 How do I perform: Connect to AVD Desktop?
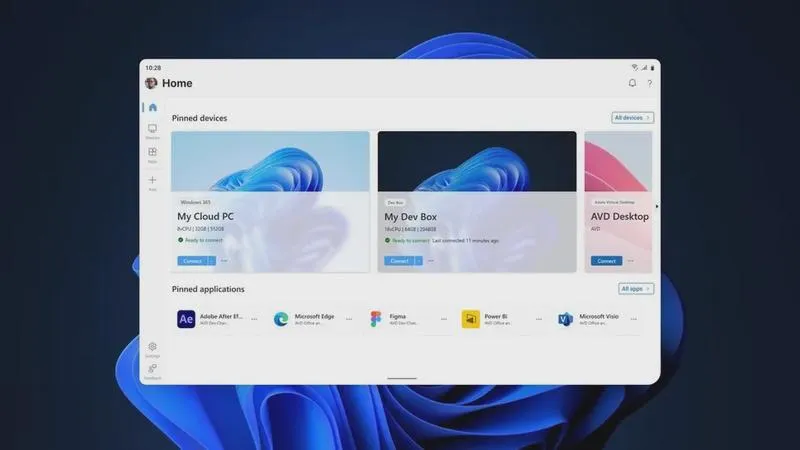607,261
